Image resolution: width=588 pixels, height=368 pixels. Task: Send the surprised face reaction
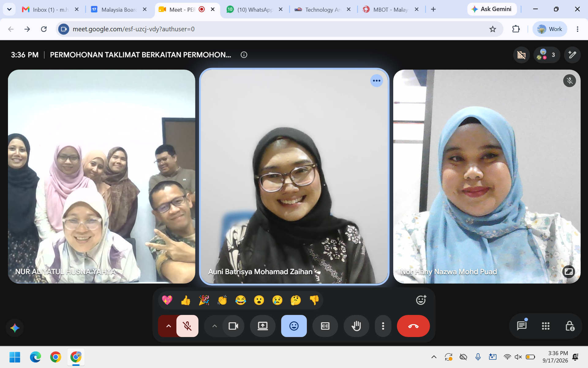[x=259, y=300]
